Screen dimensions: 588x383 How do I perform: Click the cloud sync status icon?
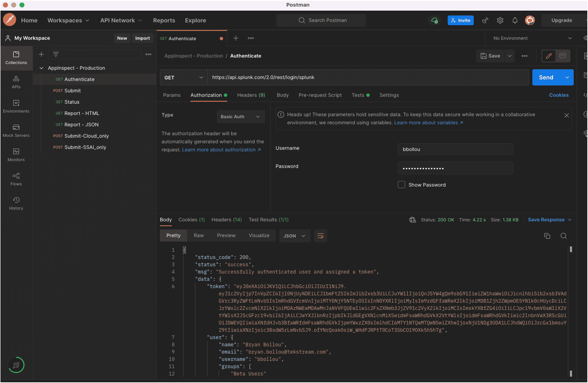click(434, 20)
